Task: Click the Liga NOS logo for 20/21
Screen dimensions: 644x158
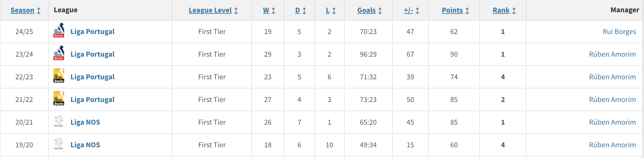Action: coord(59,121)
